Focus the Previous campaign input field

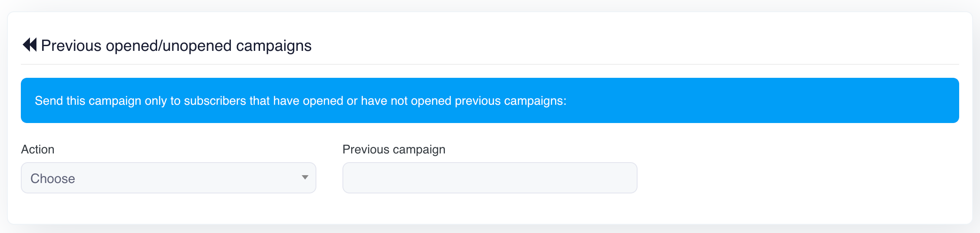pos(490,178)
